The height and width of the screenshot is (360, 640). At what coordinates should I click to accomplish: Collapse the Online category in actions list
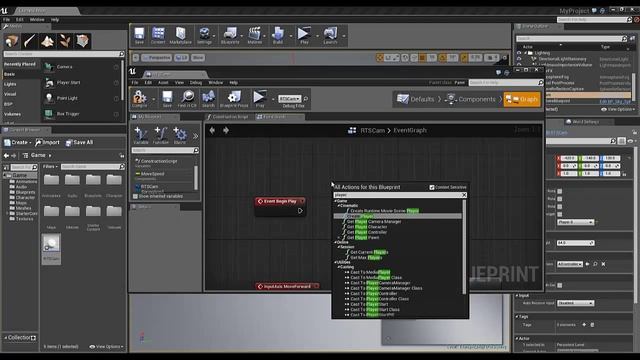pos(335,242)
